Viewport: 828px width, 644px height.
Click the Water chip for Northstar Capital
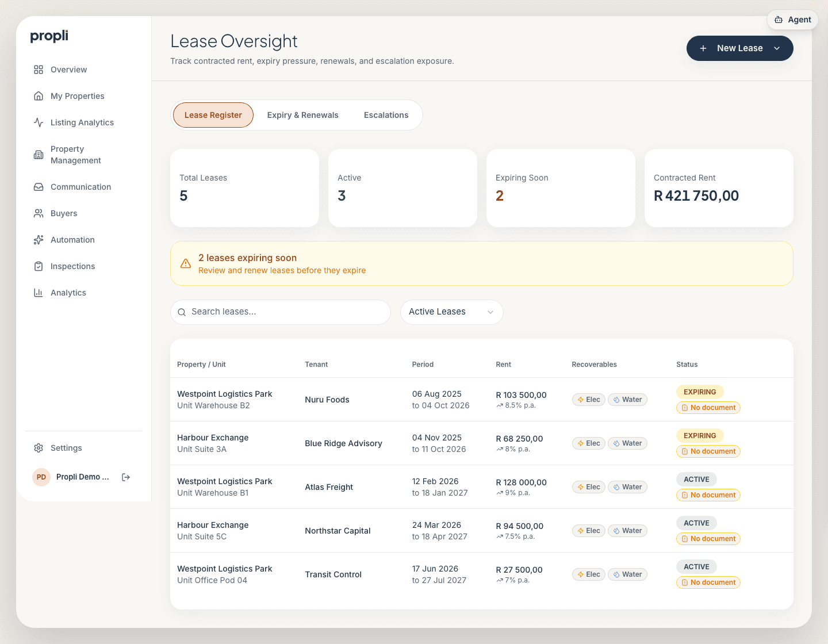627,531
